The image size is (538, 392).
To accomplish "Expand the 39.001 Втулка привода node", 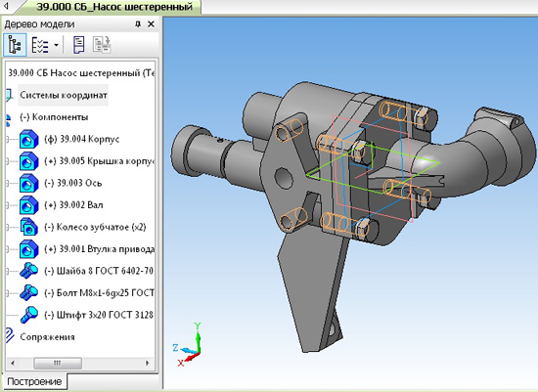I will (8, 249).
